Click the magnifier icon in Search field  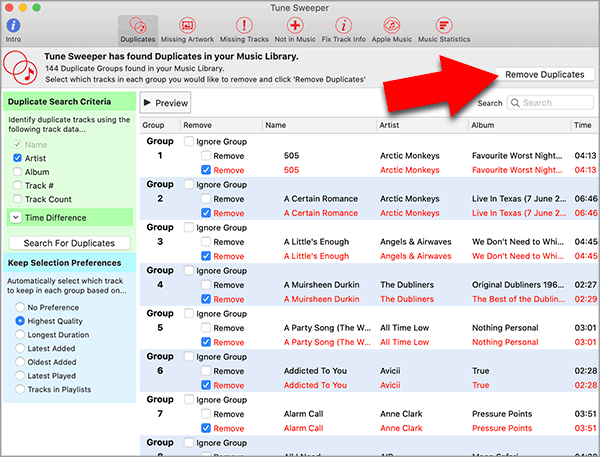tap(515, 103)
